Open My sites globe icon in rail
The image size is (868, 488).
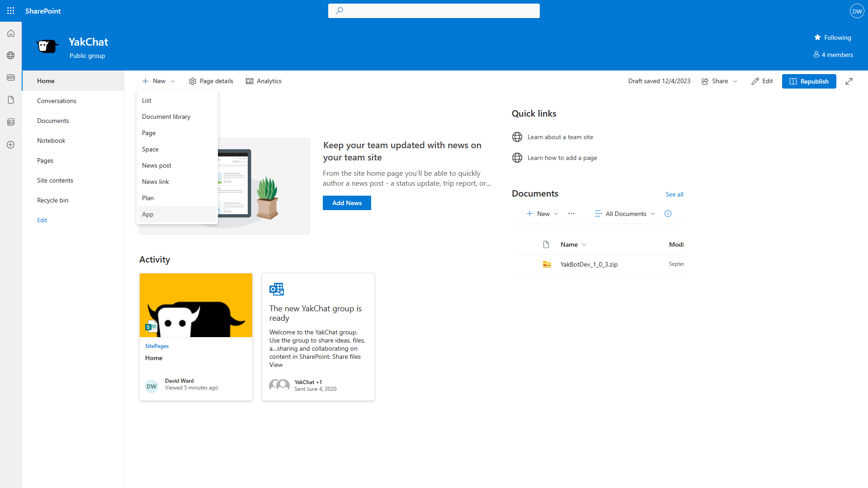coord(11,55)
